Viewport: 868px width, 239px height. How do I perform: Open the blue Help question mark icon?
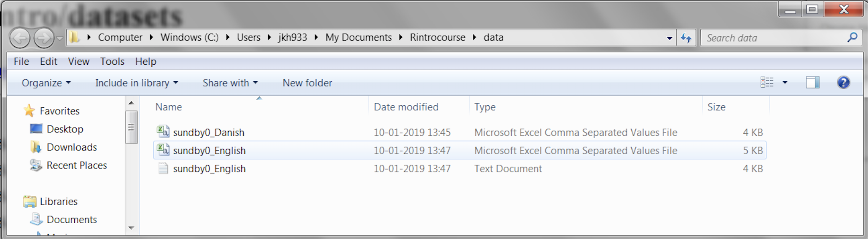843,82
